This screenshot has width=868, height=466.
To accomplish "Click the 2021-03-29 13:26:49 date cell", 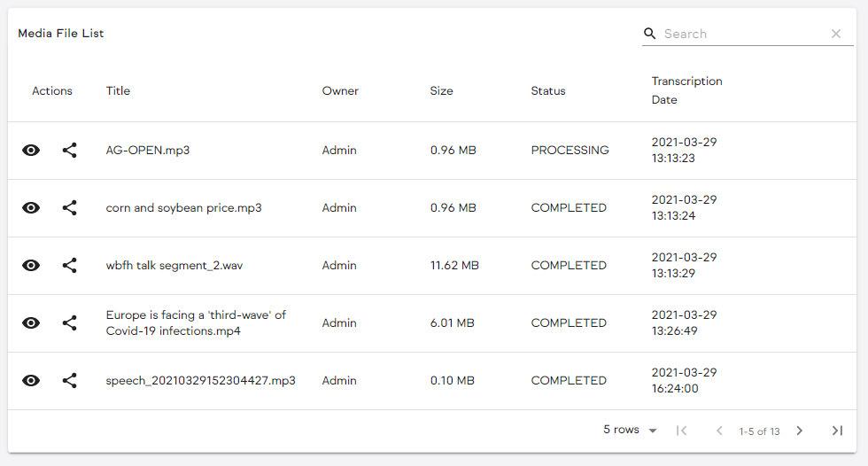I will tap(684, 322).
